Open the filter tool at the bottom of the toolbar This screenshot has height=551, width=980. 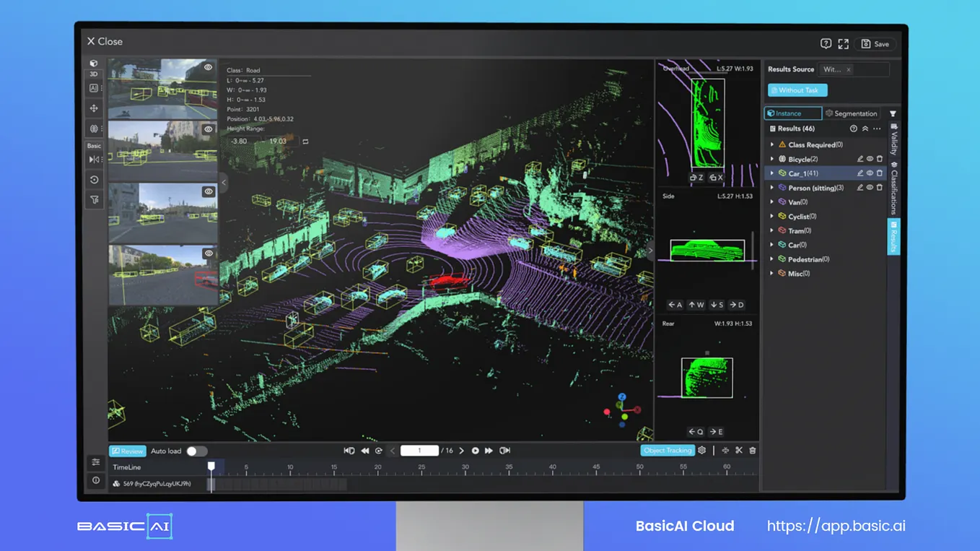93,199
